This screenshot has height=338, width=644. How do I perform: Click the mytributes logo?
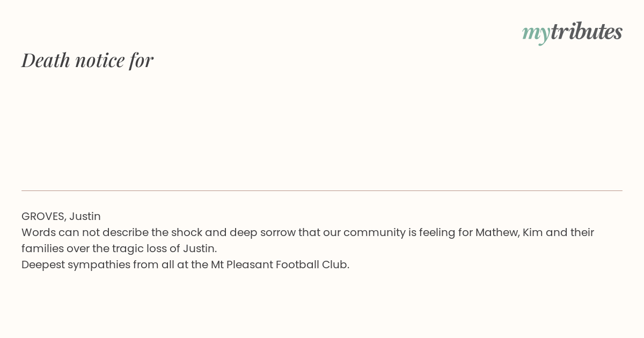(x=572, y=32)
